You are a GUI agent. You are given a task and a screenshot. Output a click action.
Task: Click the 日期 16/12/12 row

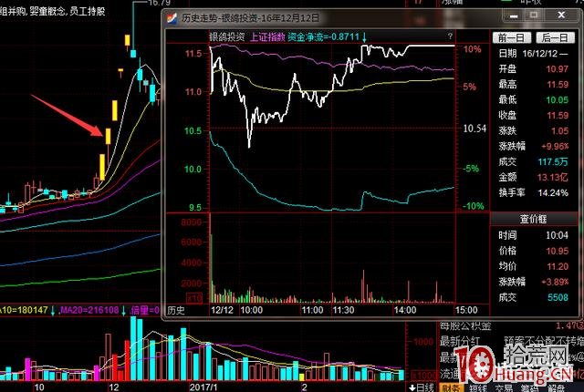(533, 54)
